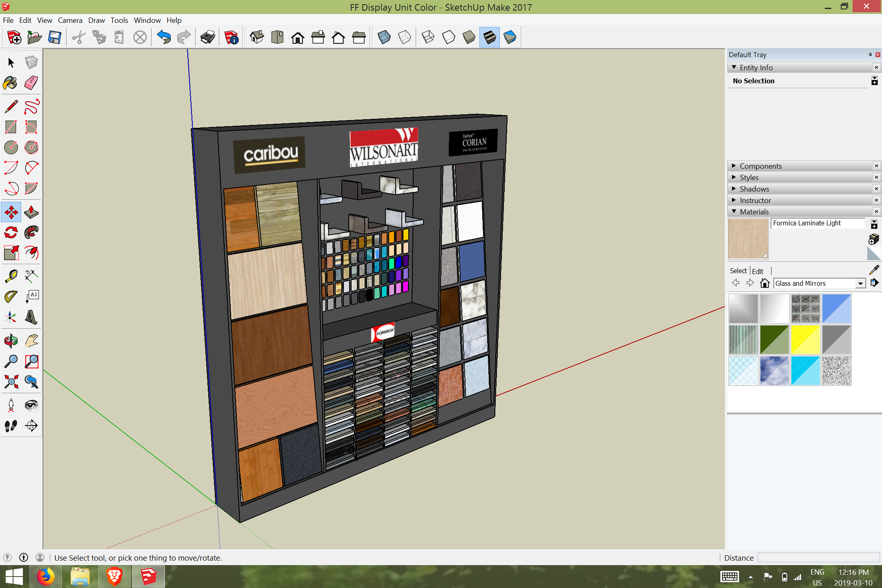Switch to X-Ray face style
882x588 pixels.
384,38
